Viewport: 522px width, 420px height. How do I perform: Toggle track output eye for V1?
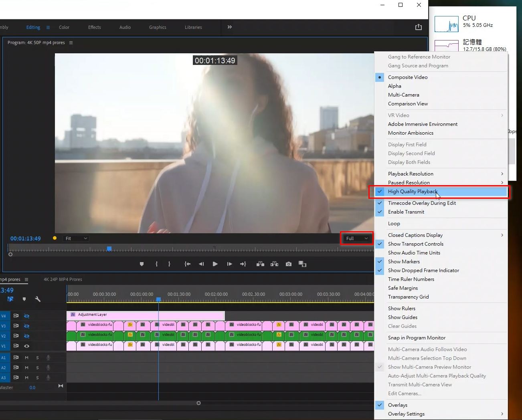click(x=26, y=346)
